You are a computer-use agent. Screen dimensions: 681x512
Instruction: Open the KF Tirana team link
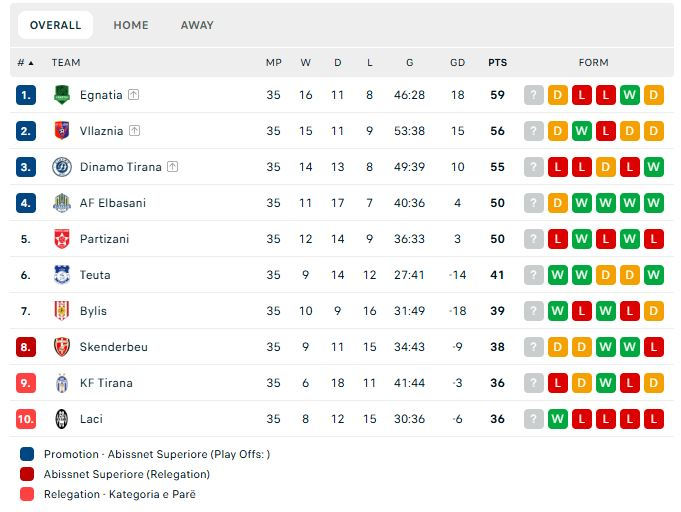(106, 383)
